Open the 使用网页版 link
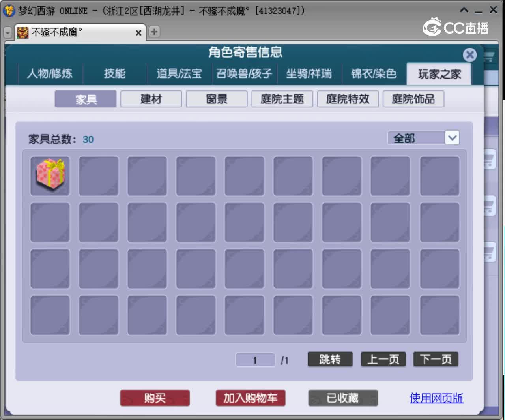 click(x=436, y=398)
